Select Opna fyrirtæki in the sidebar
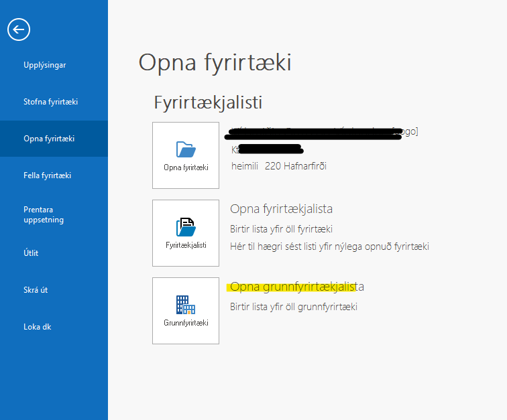Viewport: 507px width, 420px height. point(49,139)
